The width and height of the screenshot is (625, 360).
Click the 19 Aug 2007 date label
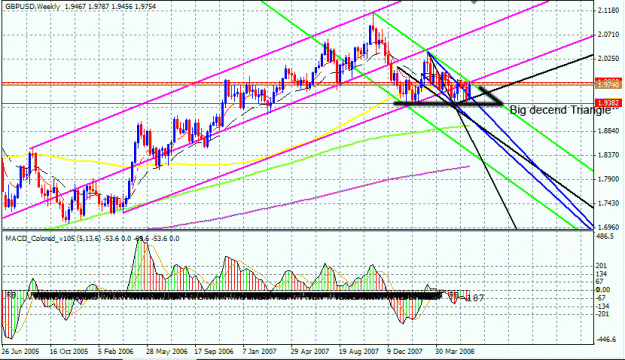(359, 352)
